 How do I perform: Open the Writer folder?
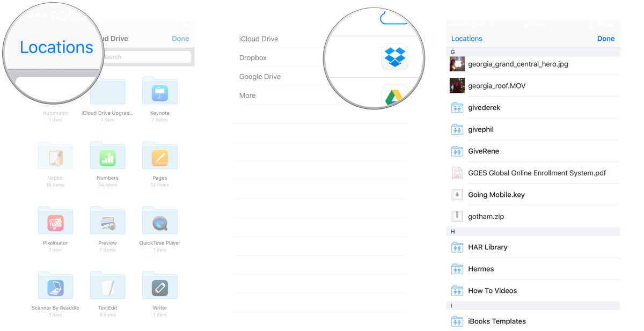click(160, 286)
